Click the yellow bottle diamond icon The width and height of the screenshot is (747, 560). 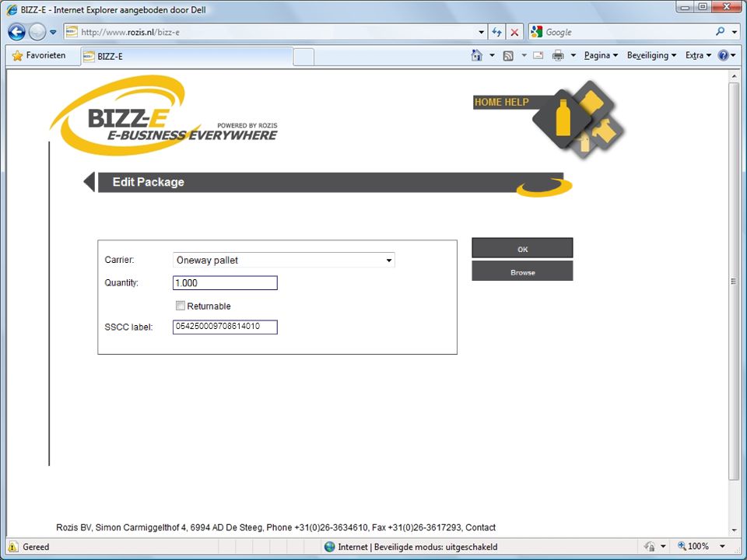pos(563,118)
